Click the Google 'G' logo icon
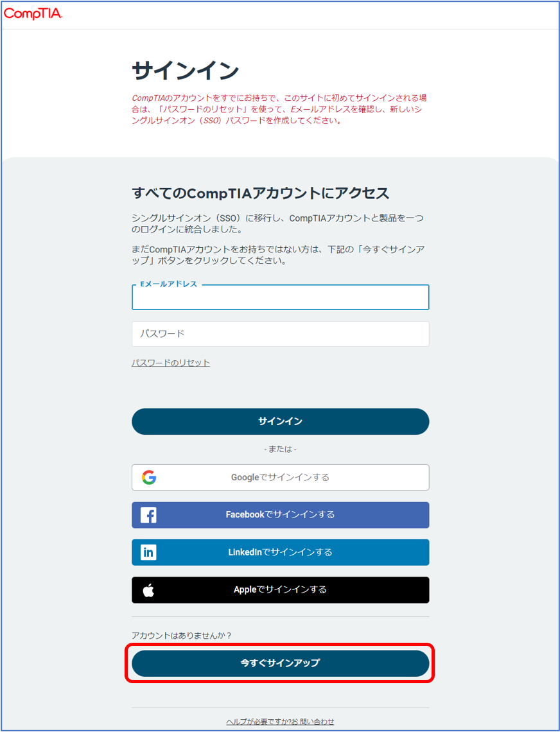This screenshot has height=732, width=560. coord(149,477)
